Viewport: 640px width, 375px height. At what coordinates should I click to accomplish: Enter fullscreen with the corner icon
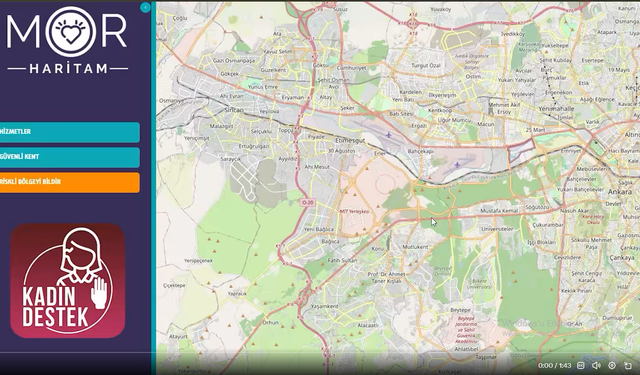pos(628,366)
